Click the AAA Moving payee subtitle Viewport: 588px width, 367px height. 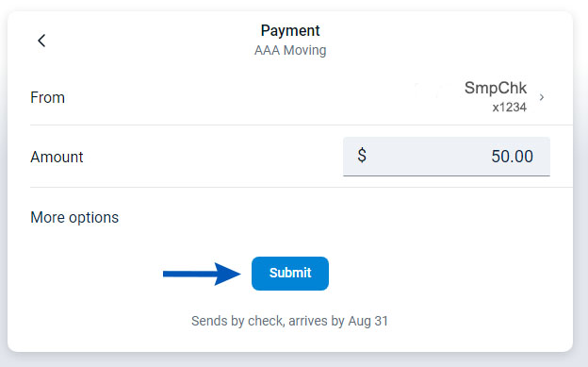[x=290, y=50]
